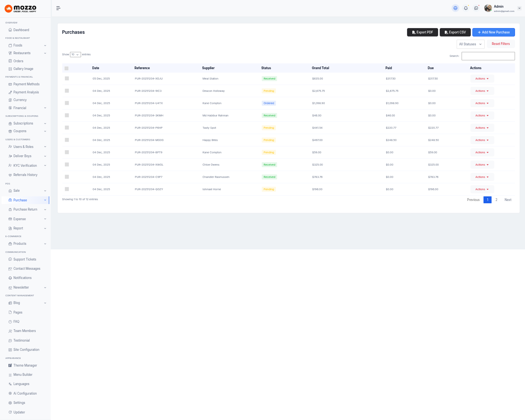Click the Add New Purchase button

coord(493,32)
